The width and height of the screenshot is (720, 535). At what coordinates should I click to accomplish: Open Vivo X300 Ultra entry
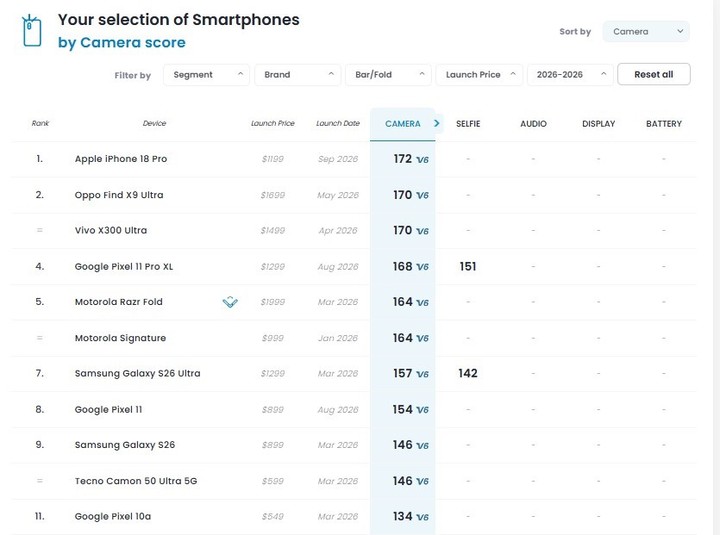point(111,231)
